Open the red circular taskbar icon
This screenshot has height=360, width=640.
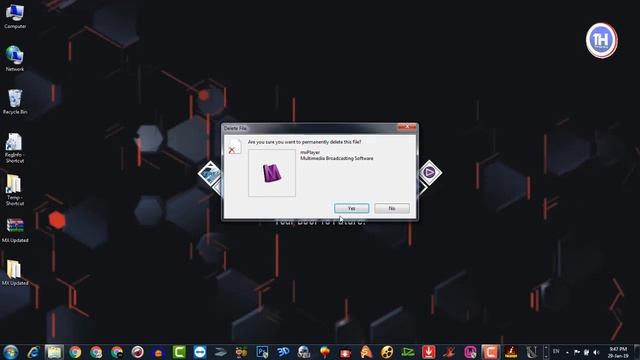[x=138, y=352]
